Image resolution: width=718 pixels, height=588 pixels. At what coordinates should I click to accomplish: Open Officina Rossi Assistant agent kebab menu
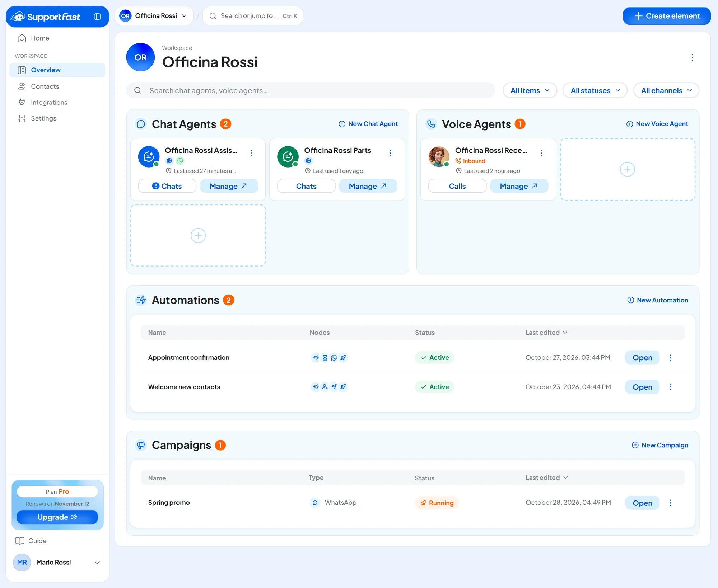251,153
